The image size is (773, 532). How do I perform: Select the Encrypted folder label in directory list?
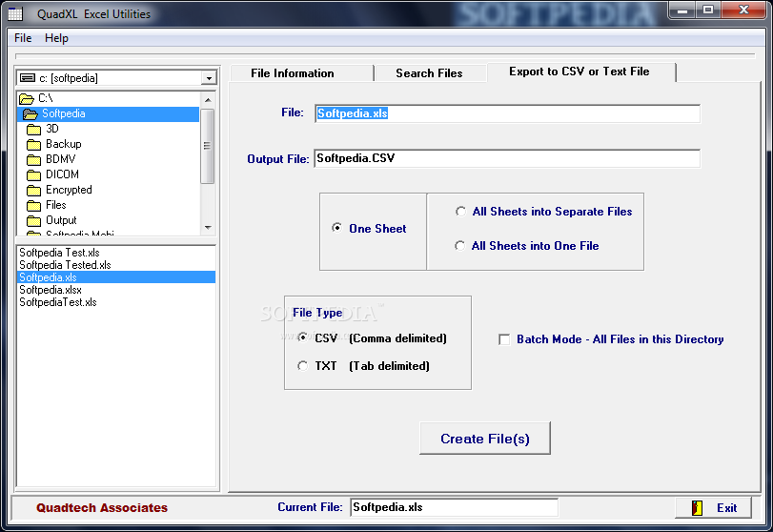pyautogui.click(x=69, y=190)
